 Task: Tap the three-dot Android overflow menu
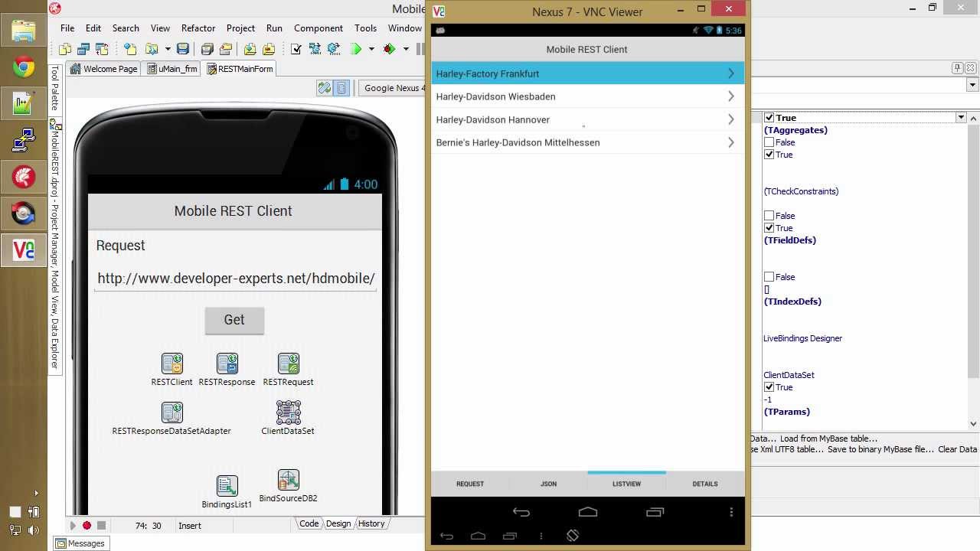(x=731, y=512)
